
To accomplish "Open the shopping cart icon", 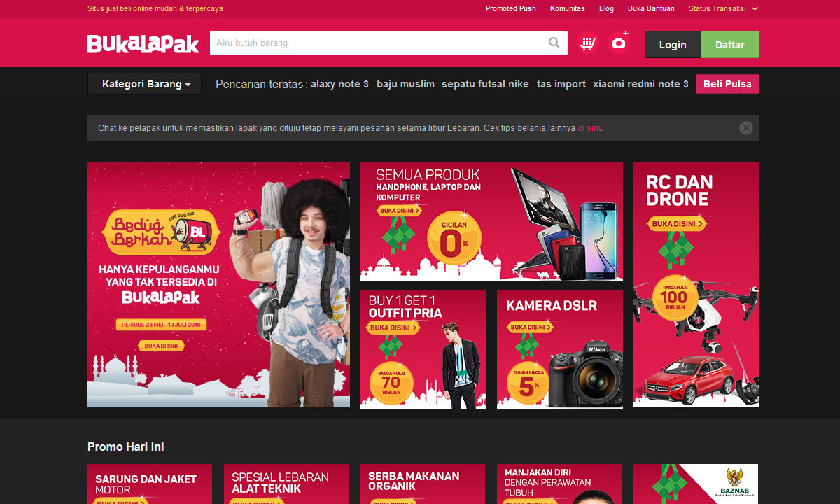I will 588,43.
